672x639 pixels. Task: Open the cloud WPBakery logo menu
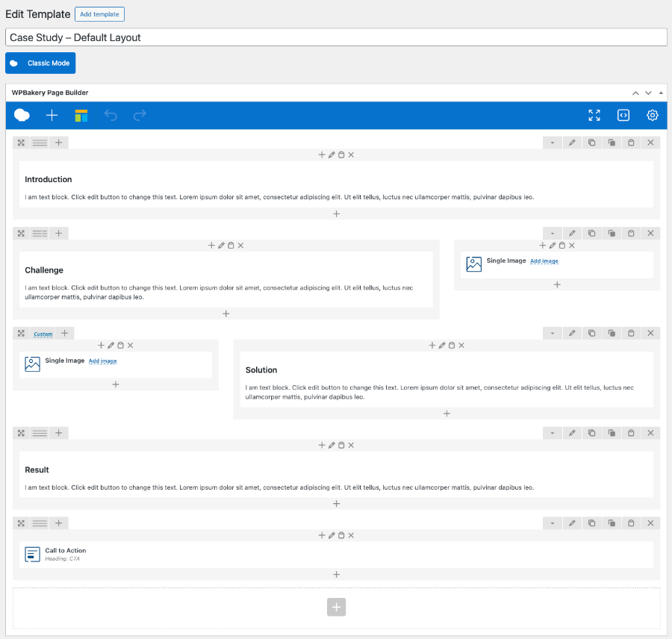pyautogui.click(x=22, y=116)
